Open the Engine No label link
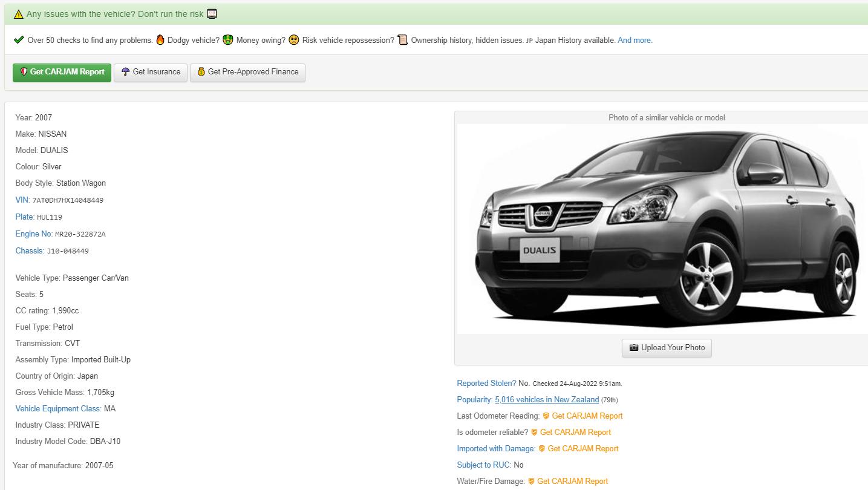The width and height of the screenshot is (868, 490). pos(34,234)
